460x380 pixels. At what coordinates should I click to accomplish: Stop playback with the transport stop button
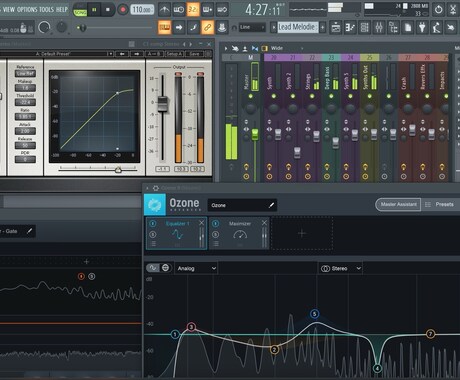click(107, 10)
